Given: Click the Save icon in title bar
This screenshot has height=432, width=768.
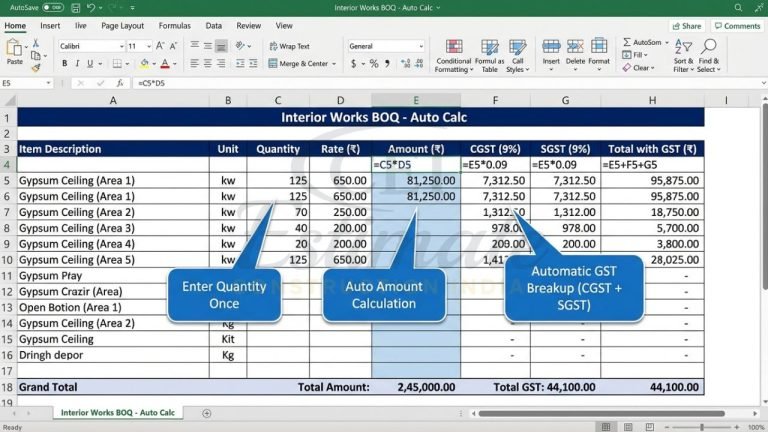Looking at the screenshot, I should pyautogui.click(x=75, y=8).
